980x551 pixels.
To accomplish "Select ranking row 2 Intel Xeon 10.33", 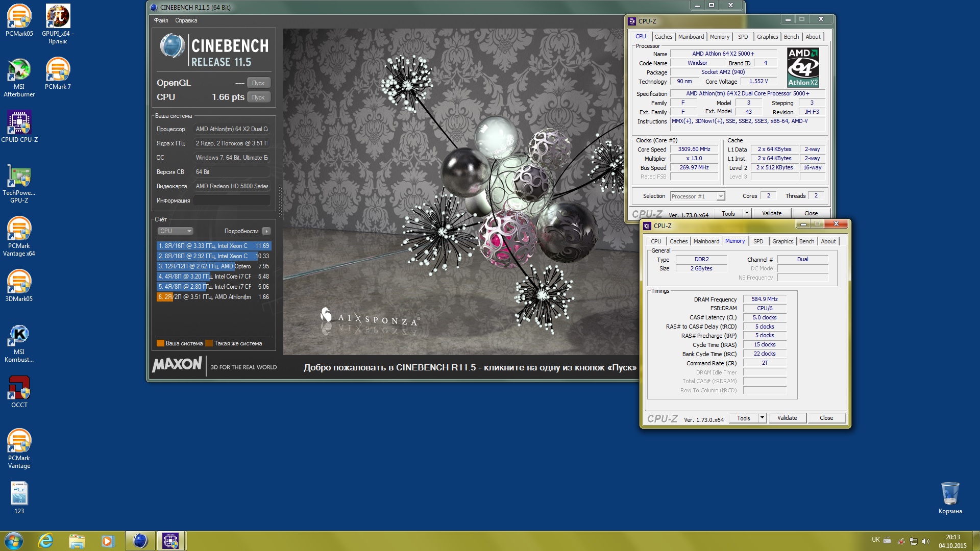I will pyautogui.click(x=213, y=256).
